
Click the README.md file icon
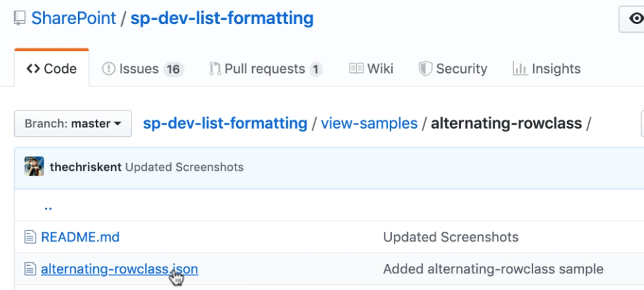pyautogui.click(x=30, y=237)
